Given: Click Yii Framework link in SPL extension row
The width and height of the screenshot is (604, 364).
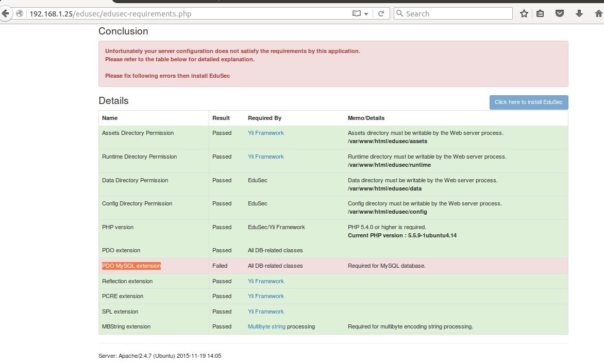Looking at the screenshot, I should pos(265,311).
